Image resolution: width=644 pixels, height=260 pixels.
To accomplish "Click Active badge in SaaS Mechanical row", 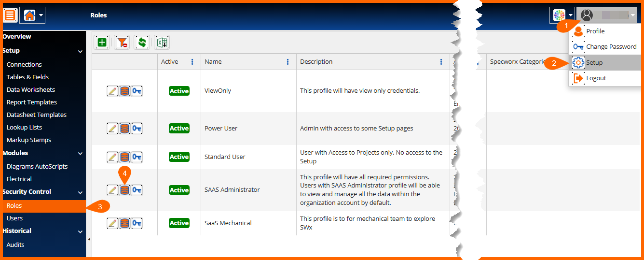I will 179,223.
